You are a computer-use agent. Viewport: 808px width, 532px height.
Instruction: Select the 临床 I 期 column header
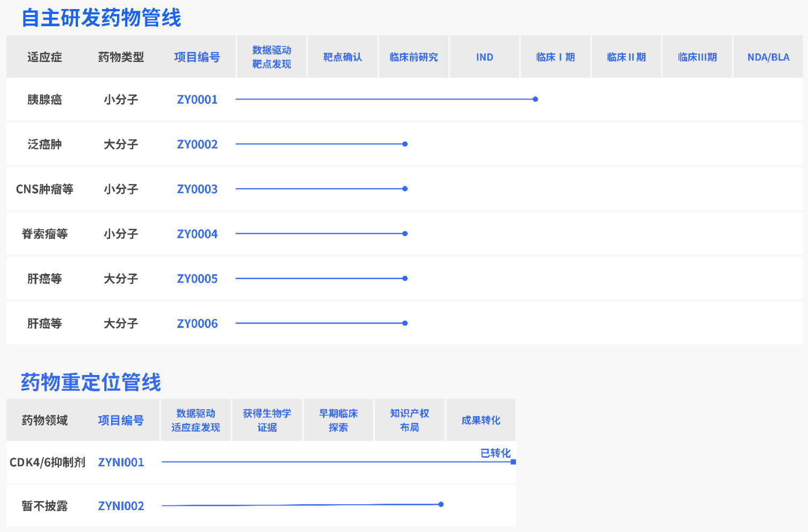click(x=555, y=57)
